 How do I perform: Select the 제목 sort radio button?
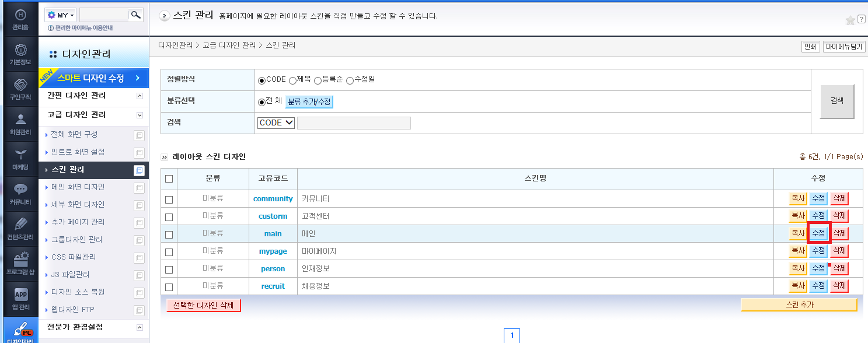293,80
